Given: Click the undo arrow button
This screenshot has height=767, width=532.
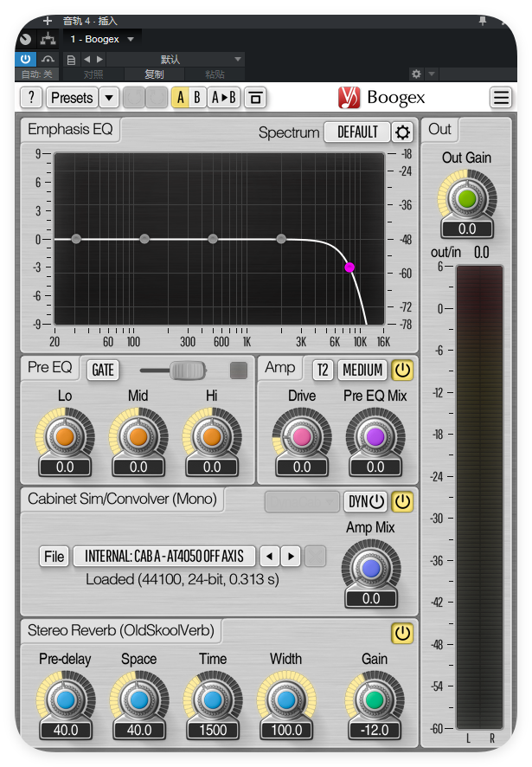Looking at the screenshot, I should coord(133,97).
